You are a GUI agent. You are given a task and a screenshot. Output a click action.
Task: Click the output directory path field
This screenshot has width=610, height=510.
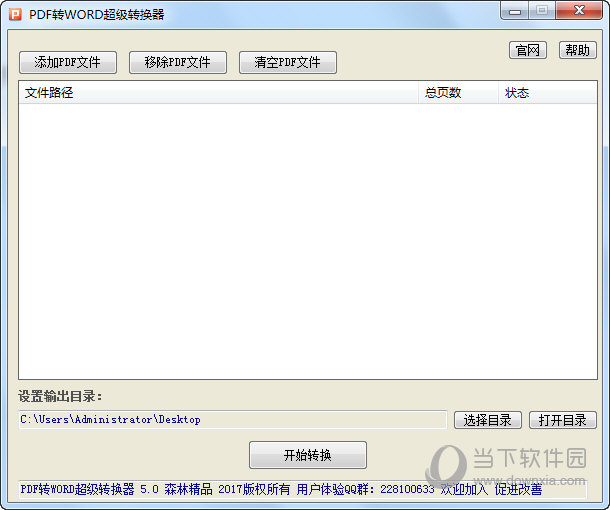(x=233, y=419)
